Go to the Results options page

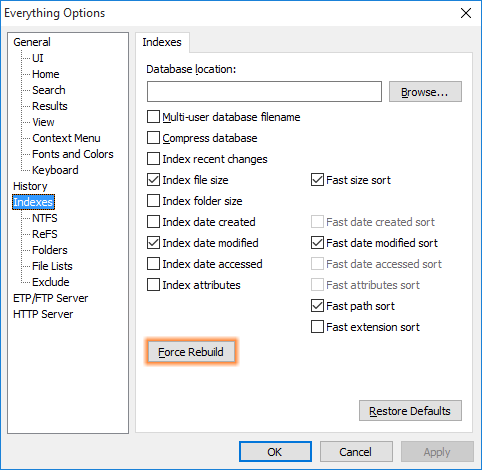point(50,106)
